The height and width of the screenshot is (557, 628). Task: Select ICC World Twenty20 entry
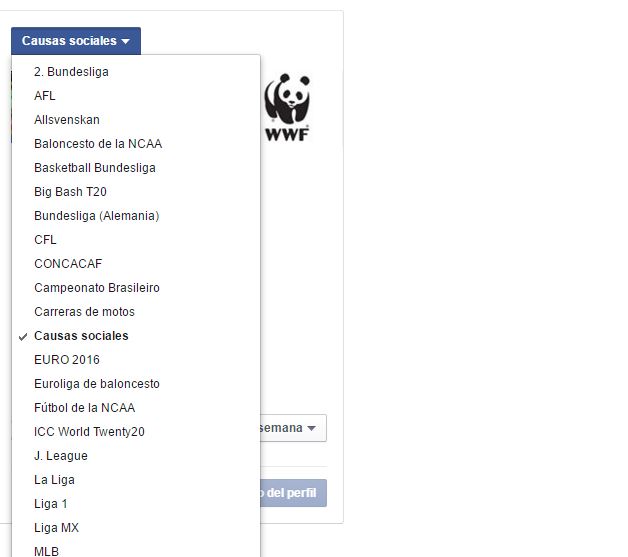coord(136,432)
